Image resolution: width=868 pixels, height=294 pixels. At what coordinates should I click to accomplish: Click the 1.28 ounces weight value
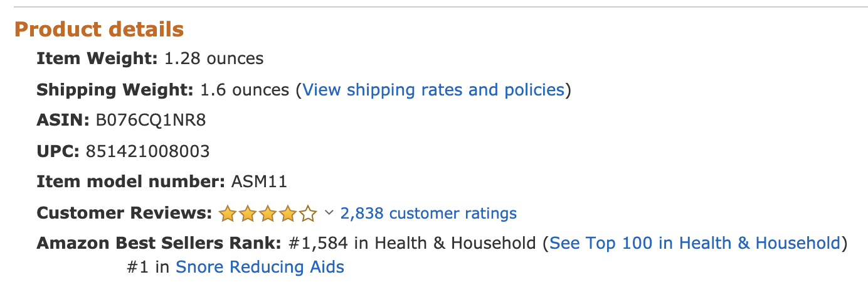pyautogui.click(x=214, y=59)
